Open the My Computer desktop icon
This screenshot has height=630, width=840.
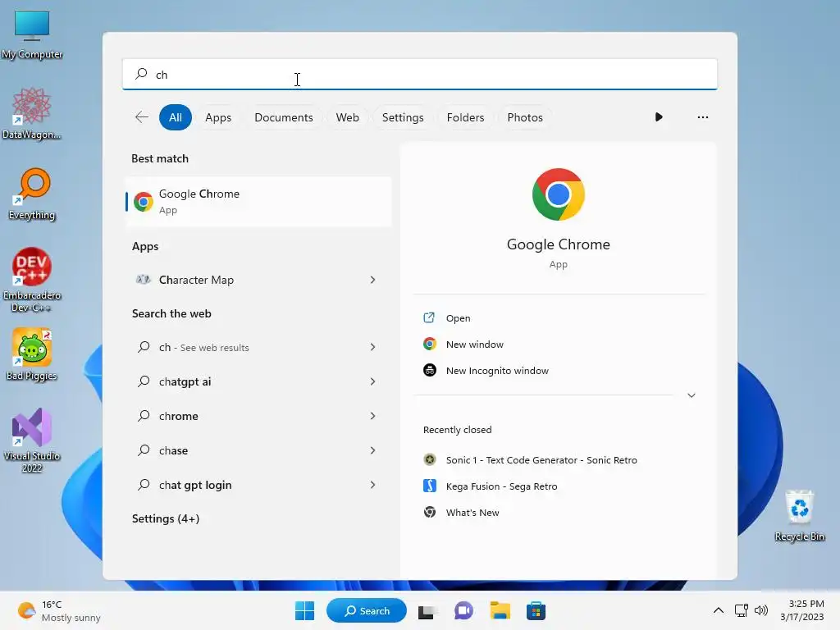[32, 34]
